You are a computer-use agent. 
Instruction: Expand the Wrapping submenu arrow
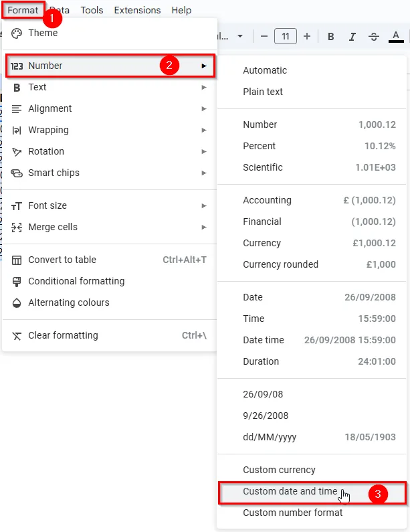pyautogui.click(x=204, y=130)
